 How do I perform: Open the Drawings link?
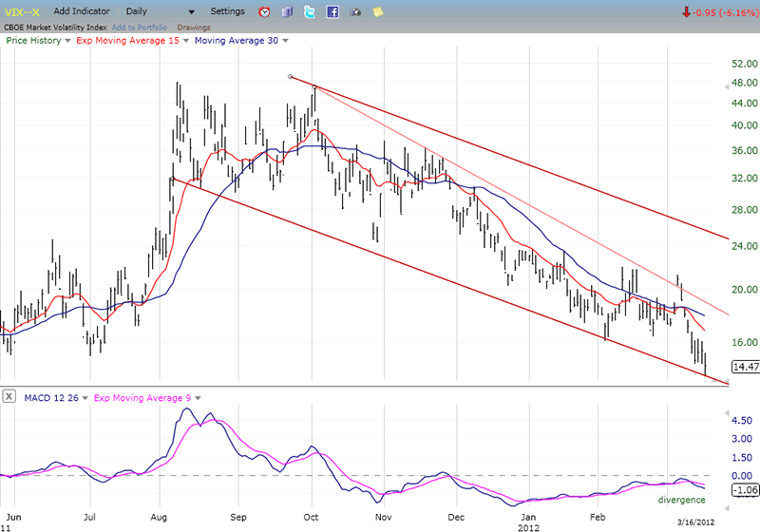[194, 27]
